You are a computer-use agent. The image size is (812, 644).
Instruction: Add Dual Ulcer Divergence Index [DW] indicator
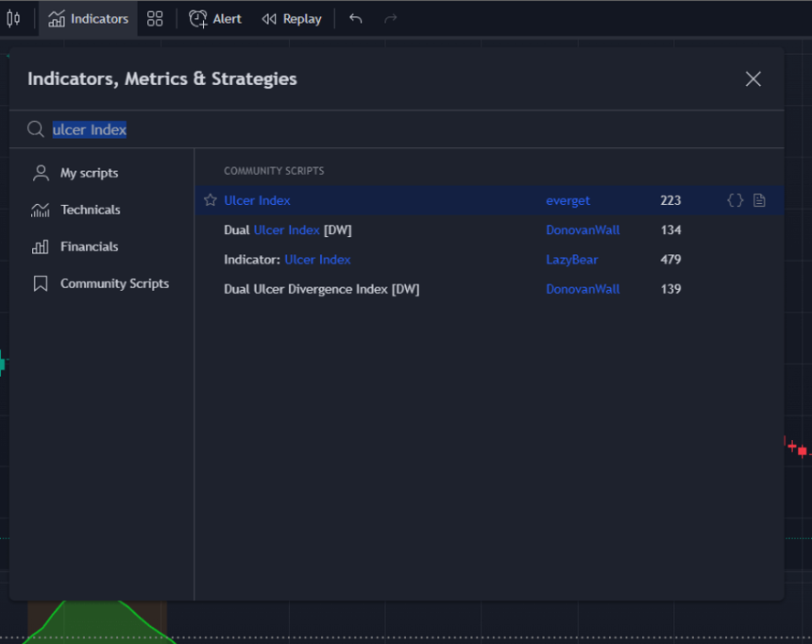coord(321,289)
